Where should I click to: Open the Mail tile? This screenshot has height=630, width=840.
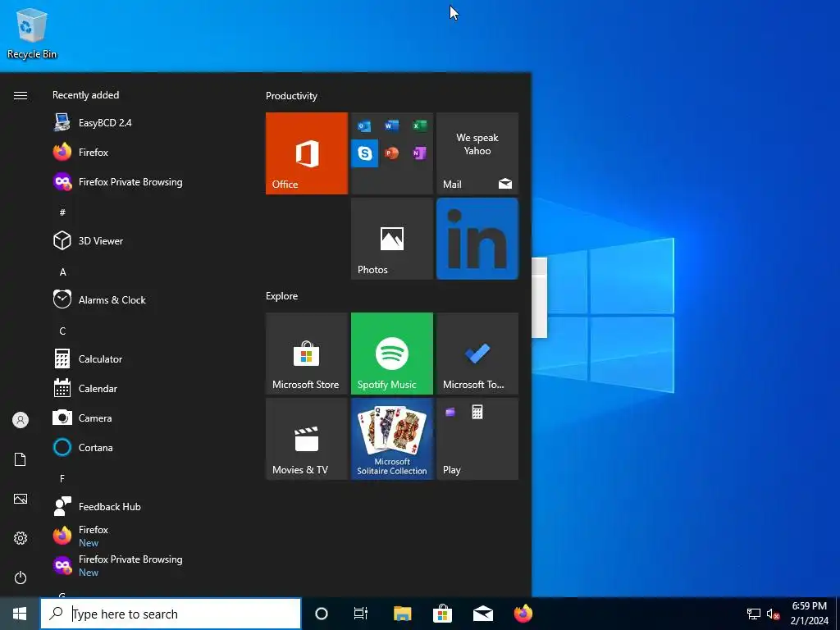pyautogui.click(x=477, y=153)
